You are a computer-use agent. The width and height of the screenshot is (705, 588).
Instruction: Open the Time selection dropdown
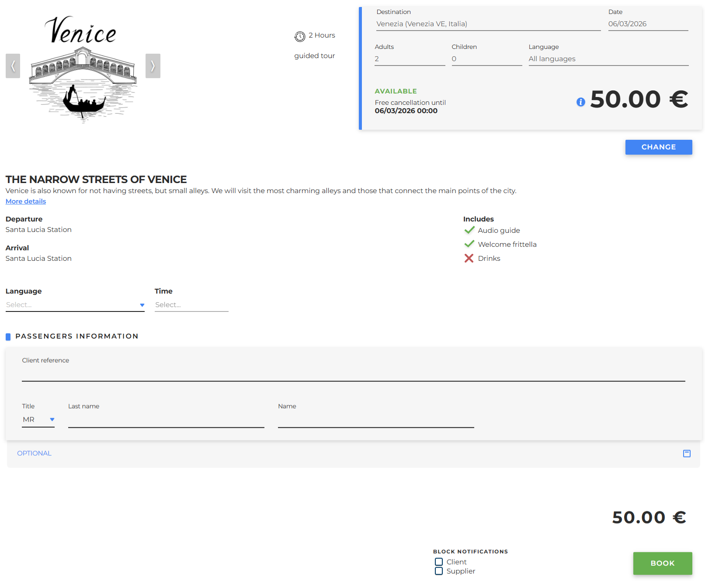pos(191,305)
